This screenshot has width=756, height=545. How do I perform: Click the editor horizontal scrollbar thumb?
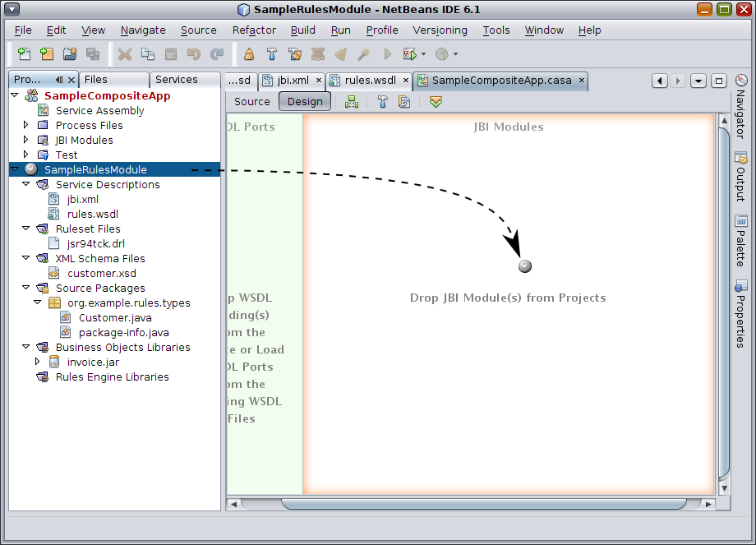pyautogui.click(x=484, y=504)
